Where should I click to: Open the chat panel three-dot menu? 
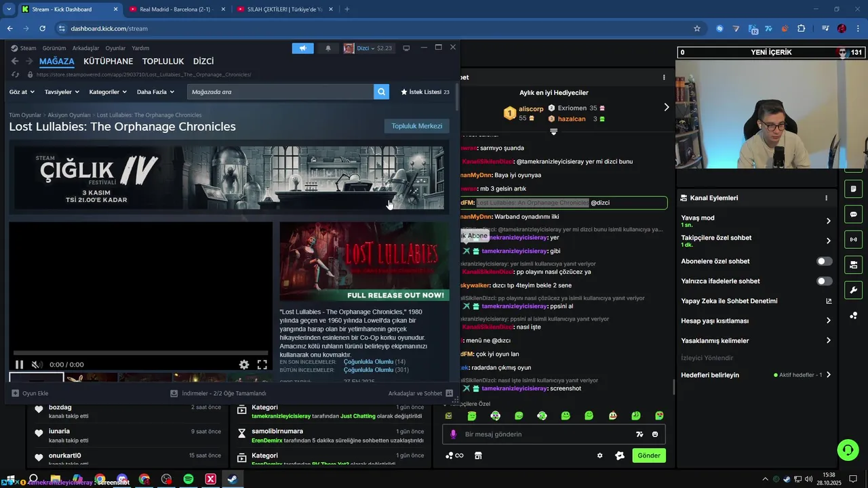[x=664, y=77]
